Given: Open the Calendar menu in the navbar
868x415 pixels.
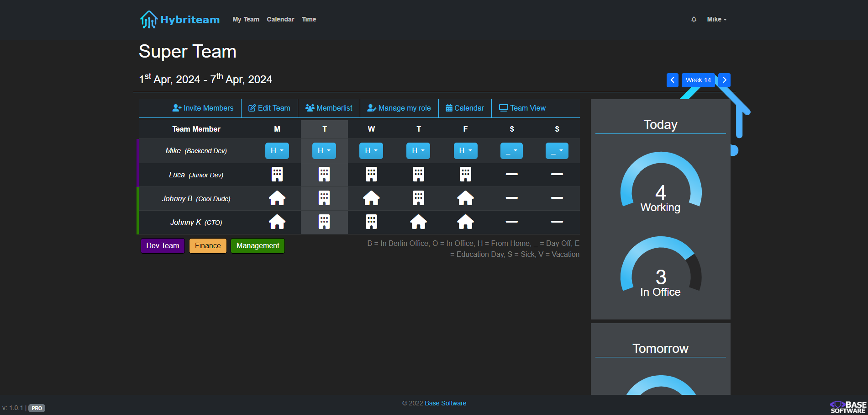Looking at the screenshot, I should [x=280, y=19].
